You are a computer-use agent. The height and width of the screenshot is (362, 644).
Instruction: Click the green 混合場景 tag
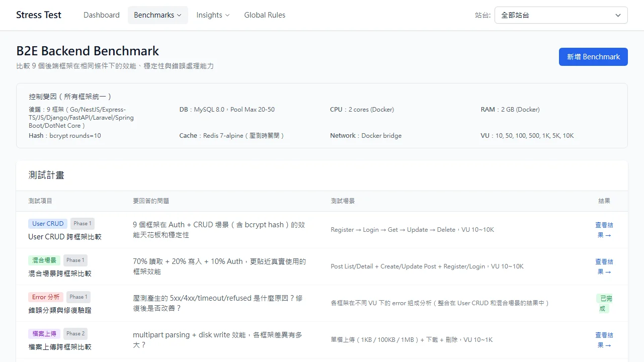click(x=44, y=260)
